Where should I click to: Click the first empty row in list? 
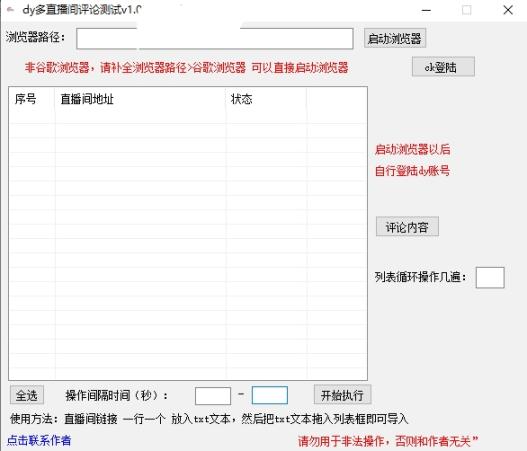[x=188, y=117]
